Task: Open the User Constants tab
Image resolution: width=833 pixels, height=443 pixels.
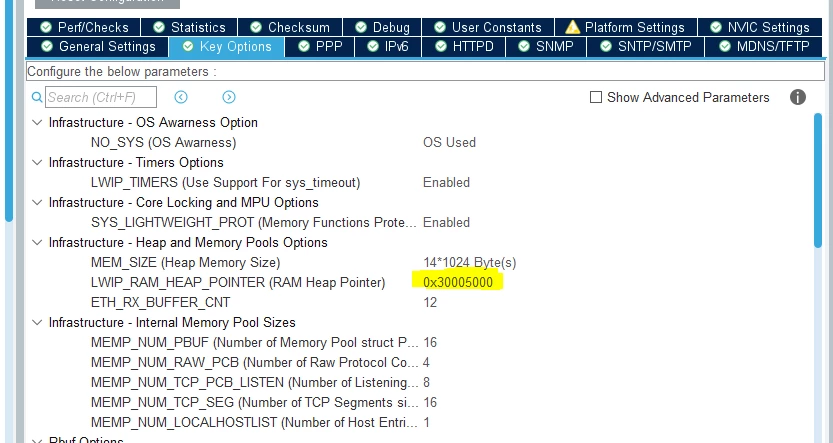Action: [x=488, y=27]
